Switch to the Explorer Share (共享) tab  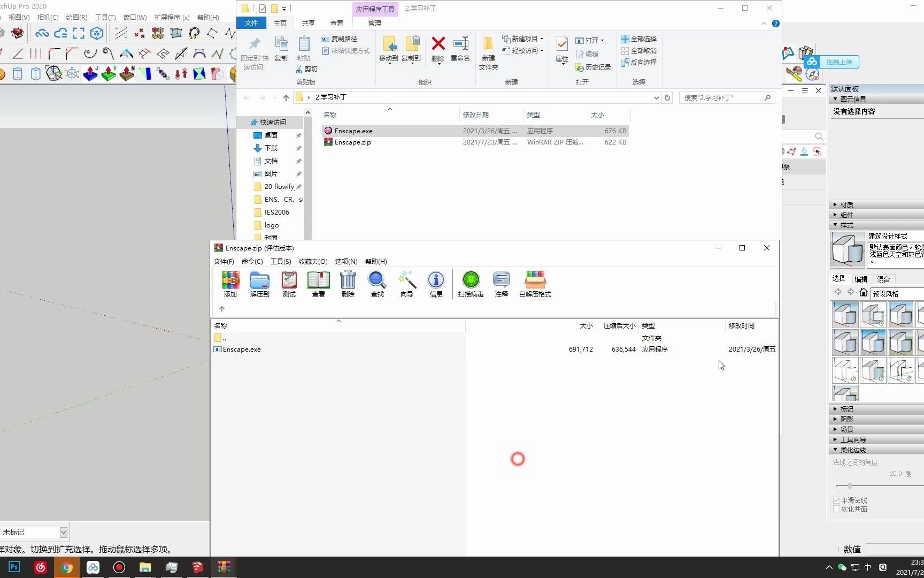click(308, 23)
